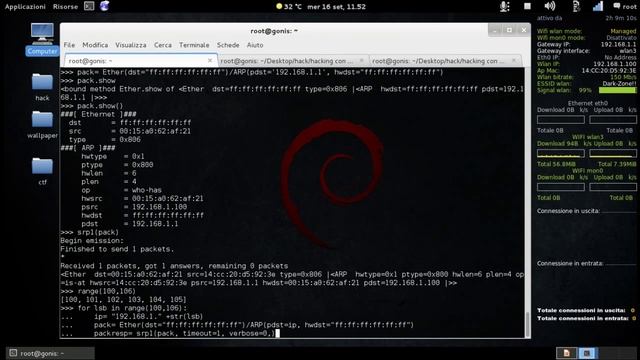Open the Aiuto menu
The width and height of the screenshot is (640, 360).
tap(255, 45)
